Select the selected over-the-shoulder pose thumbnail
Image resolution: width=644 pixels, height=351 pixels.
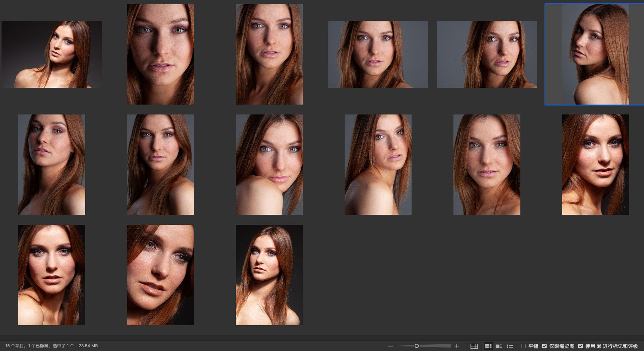tap(595, 54)
